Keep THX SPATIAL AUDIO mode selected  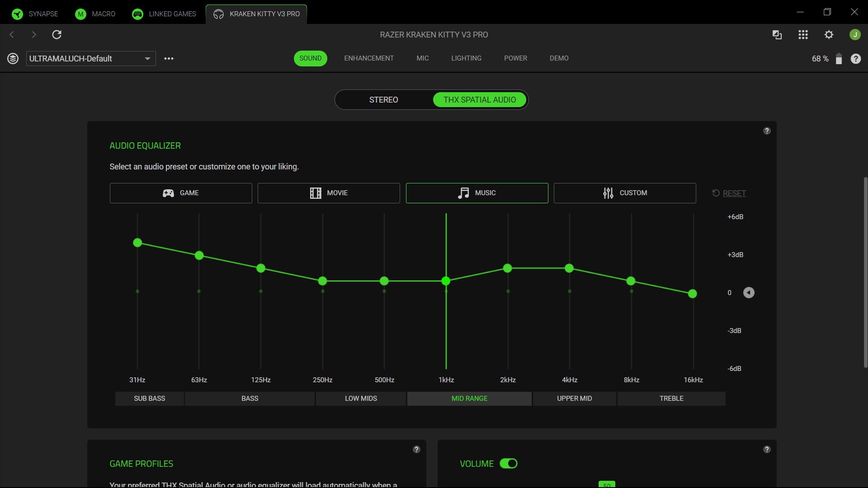[479, 100]
